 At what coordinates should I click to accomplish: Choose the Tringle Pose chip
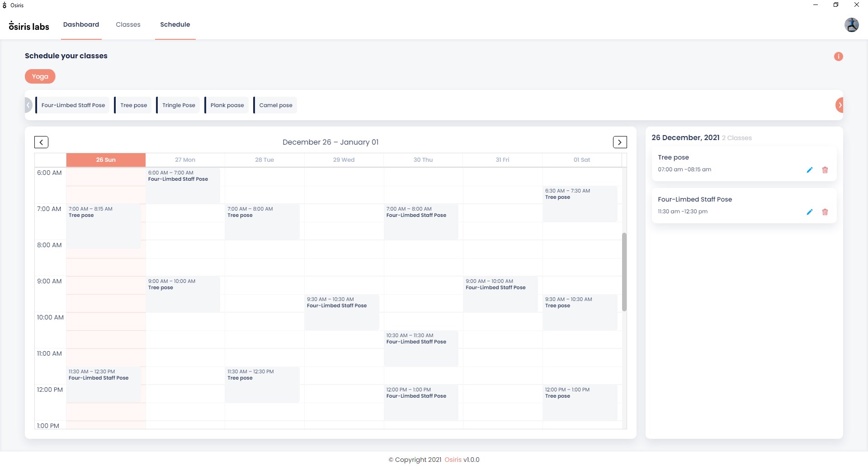(x=179, y=105)
